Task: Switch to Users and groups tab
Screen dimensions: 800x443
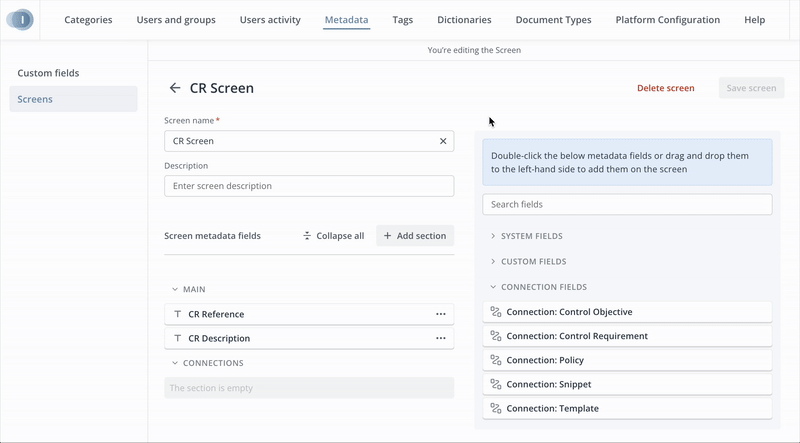Action: point(178,20)
